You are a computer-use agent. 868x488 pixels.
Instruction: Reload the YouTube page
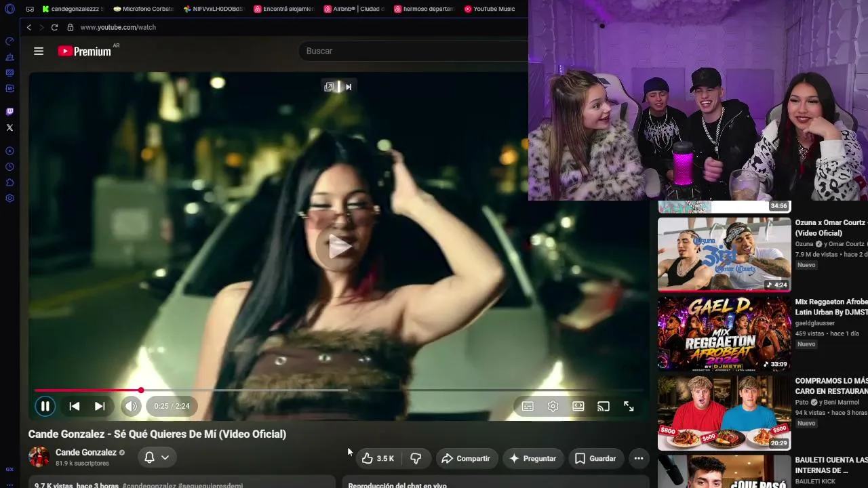coord(54,27)
